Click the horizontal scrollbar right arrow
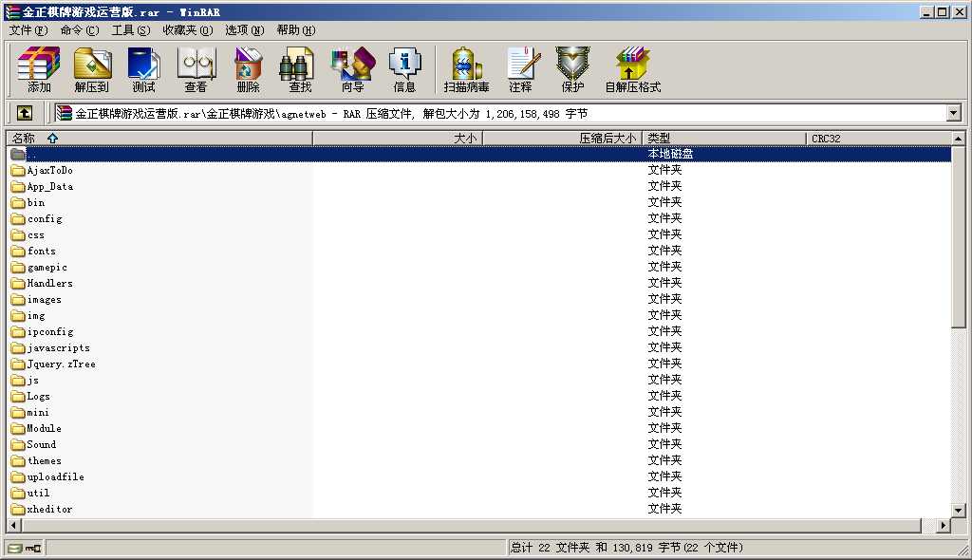The height and width of the screenshot is (560, 972). click(943, 525)
